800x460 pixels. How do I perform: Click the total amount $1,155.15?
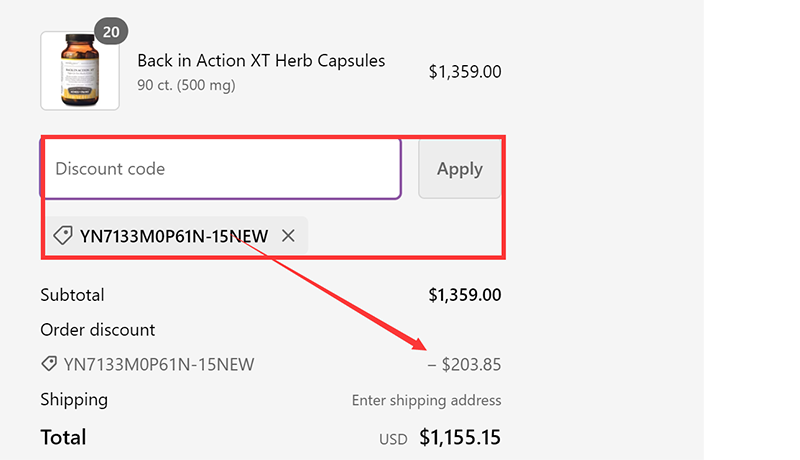coord(460,437)
